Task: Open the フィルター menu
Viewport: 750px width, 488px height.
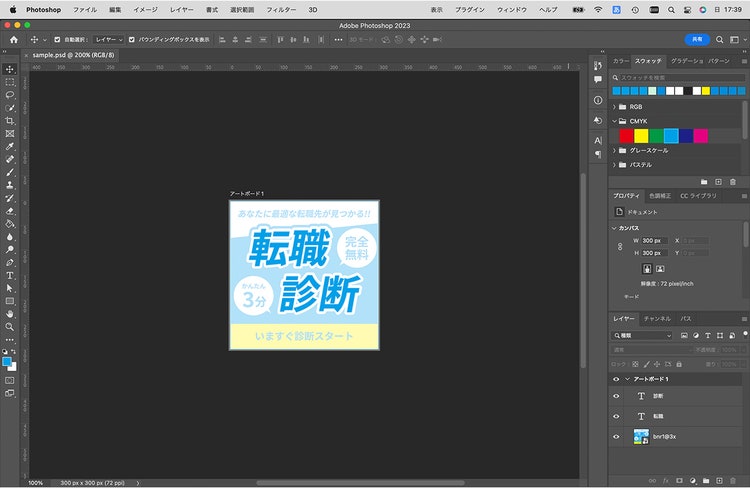Action: coord(281,10)
